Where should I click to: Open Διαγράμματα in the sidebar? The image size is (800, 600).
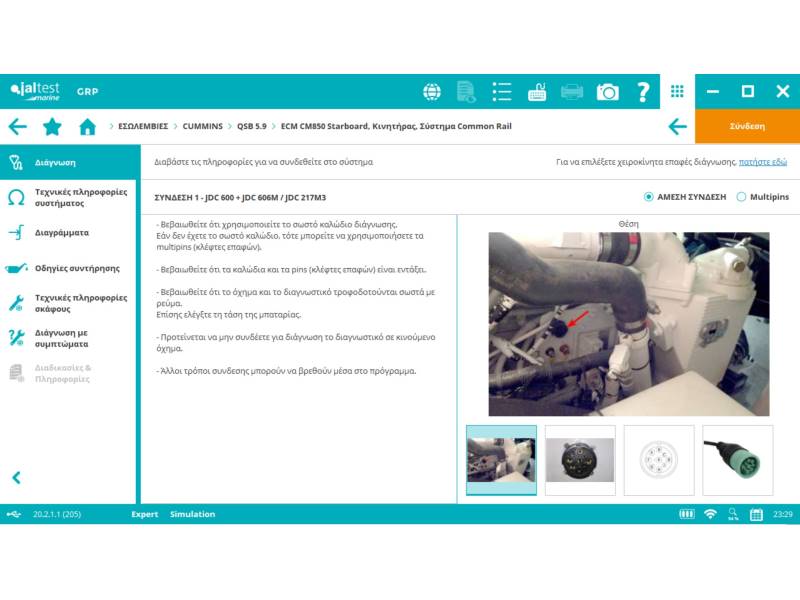(x=62, y=232)
